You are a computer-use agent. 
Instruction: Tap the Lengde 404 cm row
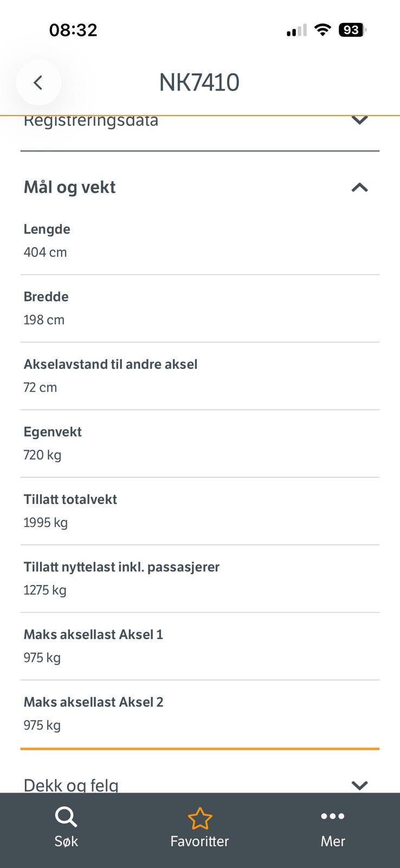(x=200, y=241)
